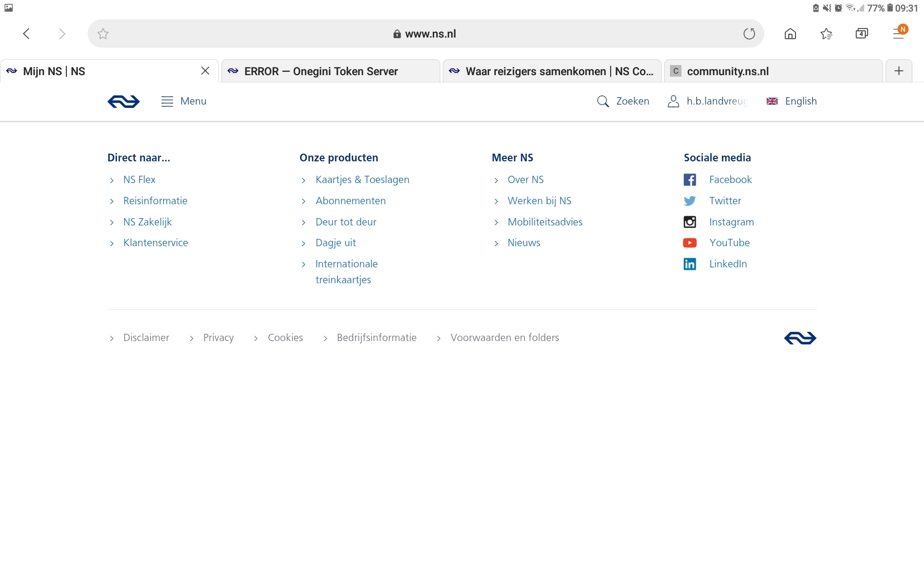Open the Bedrijfsinformatie footer link
Screen dimensions: 924x578
tap(376, 338)
